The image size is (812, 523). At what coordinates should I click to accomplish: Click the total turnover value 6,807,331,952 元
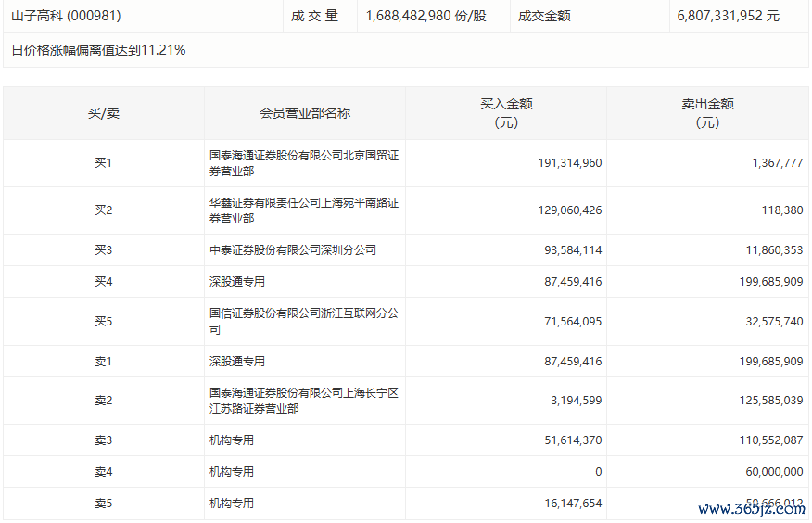click(x=729, y=16)
